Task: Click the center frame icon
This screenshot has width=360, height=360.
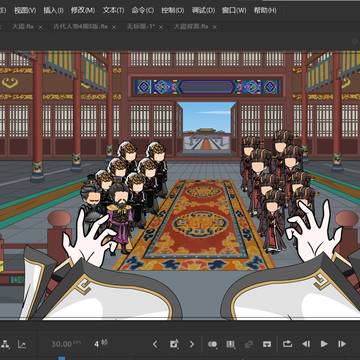Action: coord(267,344)
